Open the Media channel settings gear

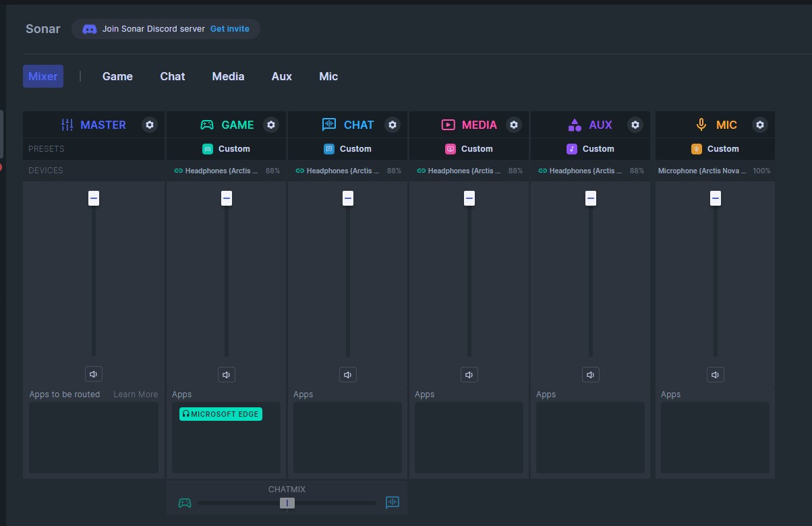(x=514, y=125)
